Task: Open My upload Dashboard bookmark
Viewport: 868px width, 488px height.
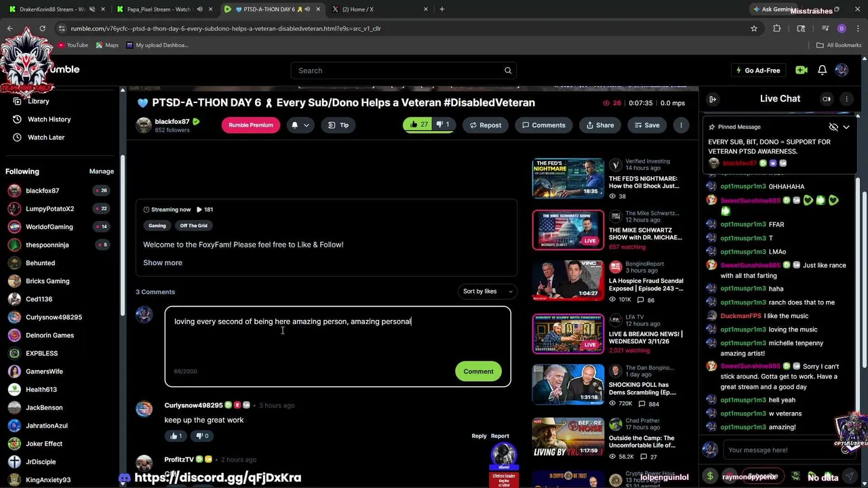Action: pyautogui.click(x=157, y=45)
